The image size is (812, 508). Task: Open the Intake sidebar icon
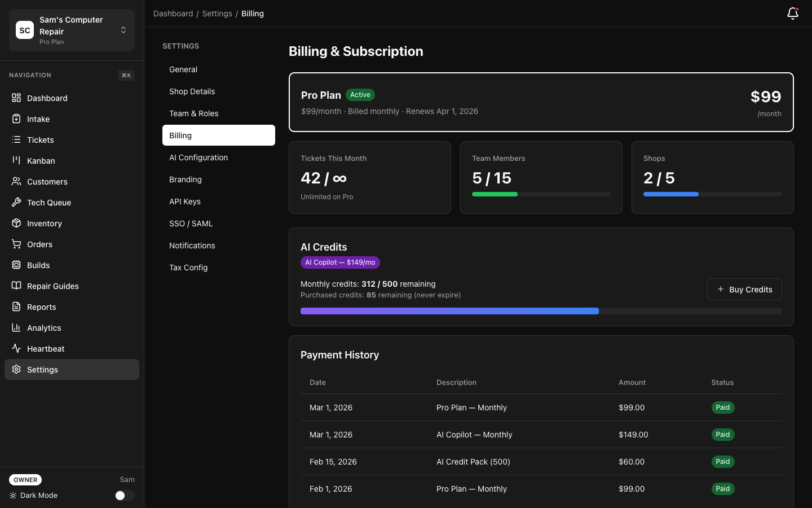click(x=16, y=119)
